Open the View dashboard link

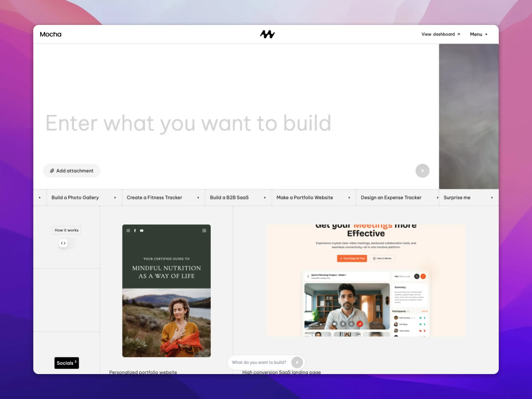441,34
